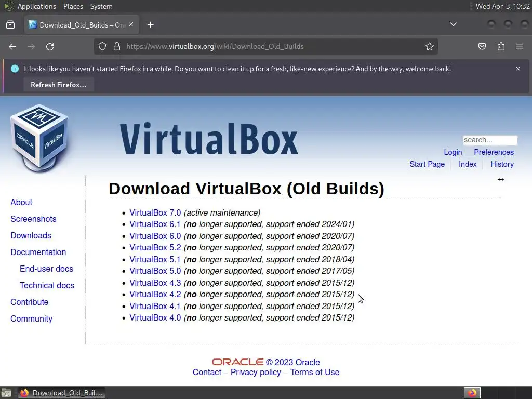Go to the Start Page link
The width and height of the screenshot is (532, 399).
pos(427,164)
